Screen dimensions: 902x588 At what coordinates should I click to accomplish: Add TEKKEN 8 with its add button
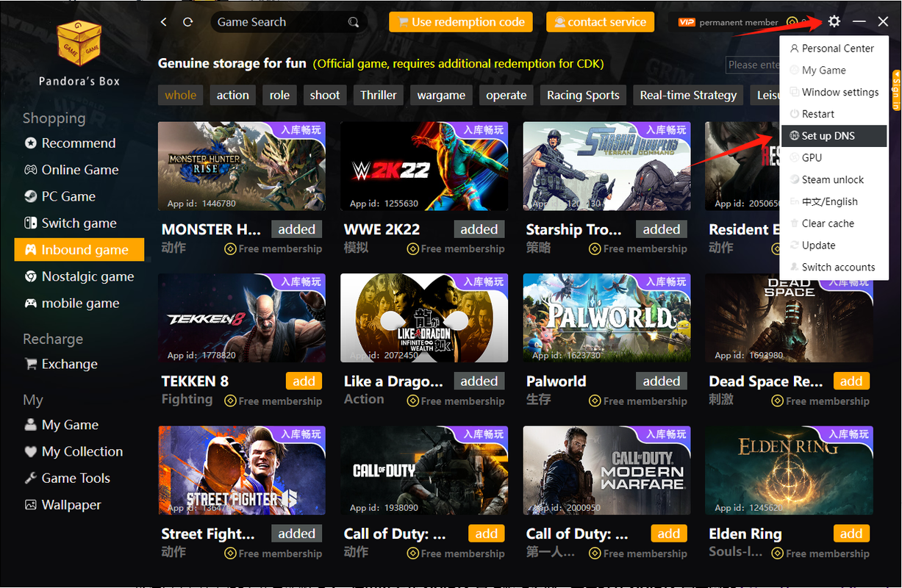(304, 381)
